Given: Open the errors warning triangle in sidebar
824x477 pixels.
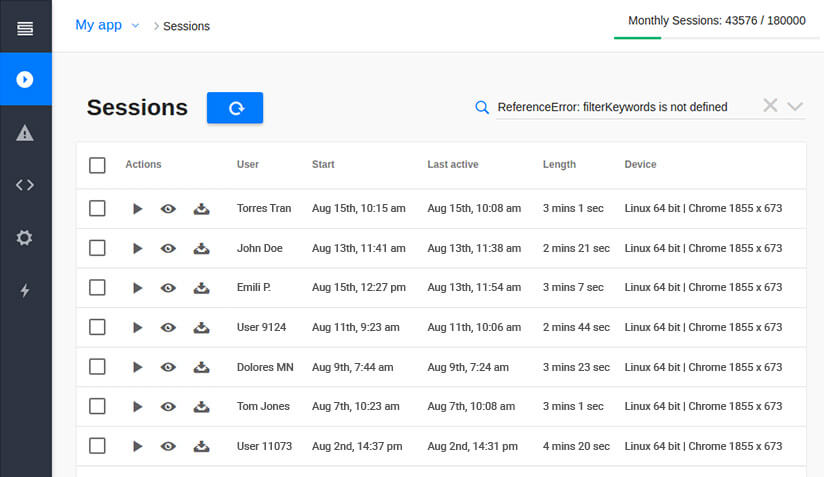Looking at the screenshot, I should tap(25, 133).
